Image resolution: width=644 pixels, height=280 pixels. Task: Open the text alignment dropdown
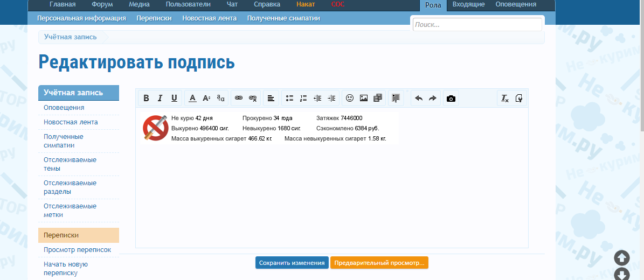tap(271, 98)
